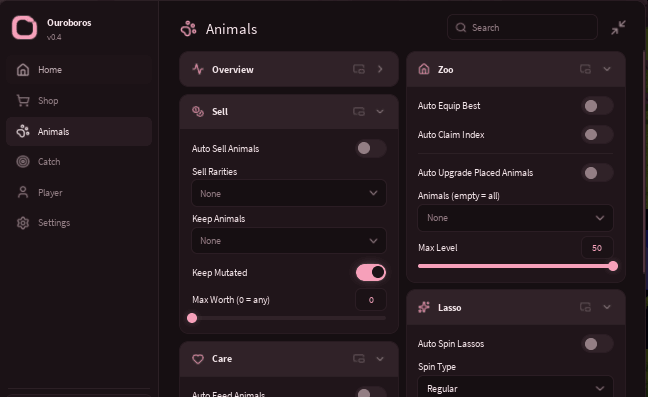
Task: Click the Lasso sparkle icon
Action: (x=424, y=307)
